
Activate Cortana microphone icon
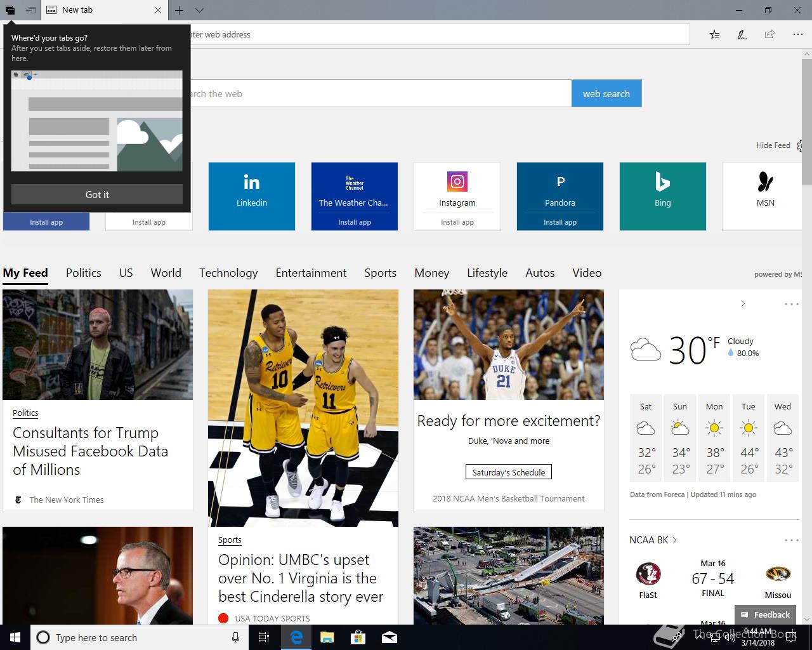[235, 637]
